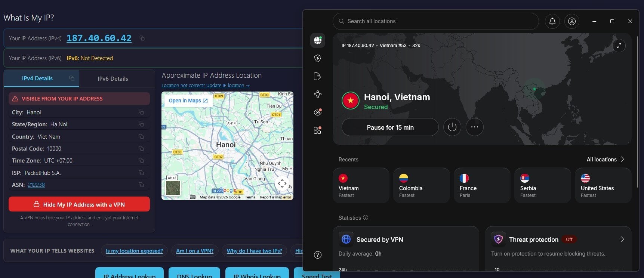
Task: Copy the City Hanoi value
Action: 141,112
